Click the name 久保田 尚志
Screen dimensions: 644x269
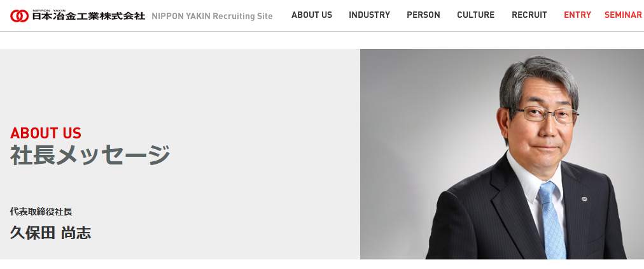tap(50, 233)
